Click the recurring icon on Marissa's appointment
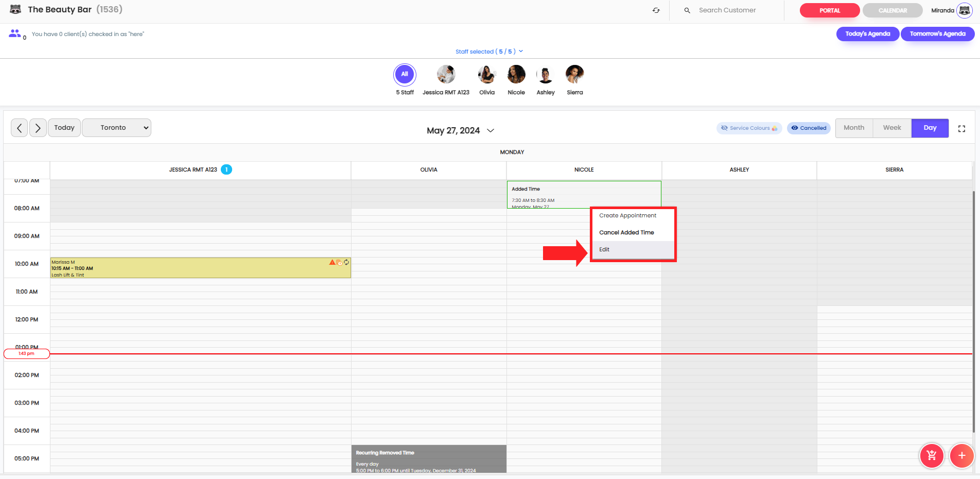The width and height of the screenshot is (980, 479). (x=346, y=262)
